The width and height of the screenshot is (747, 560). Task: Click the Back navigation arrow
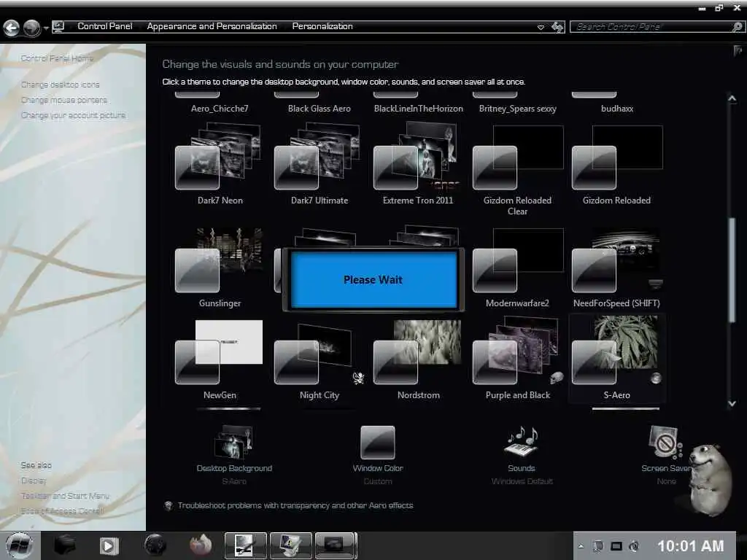point(12,28)
